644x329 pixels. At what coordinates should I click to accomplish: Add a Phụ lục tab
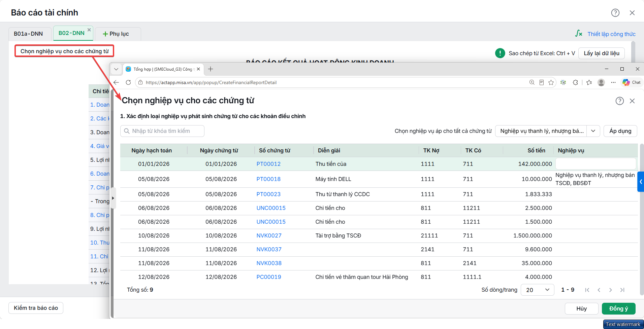coord(116,34)
